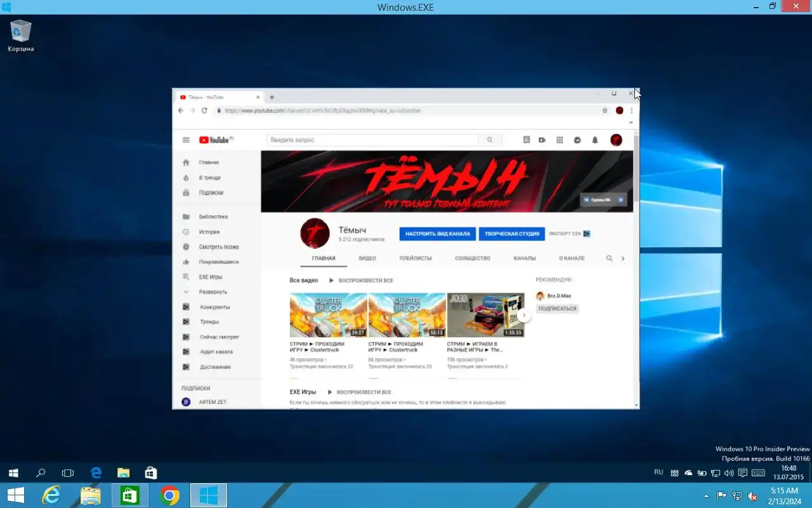Viewport: 812px width, 508px height.
Task: Click ЭКСПОРТ CSV next to studio button
Action: click(569, 234)
